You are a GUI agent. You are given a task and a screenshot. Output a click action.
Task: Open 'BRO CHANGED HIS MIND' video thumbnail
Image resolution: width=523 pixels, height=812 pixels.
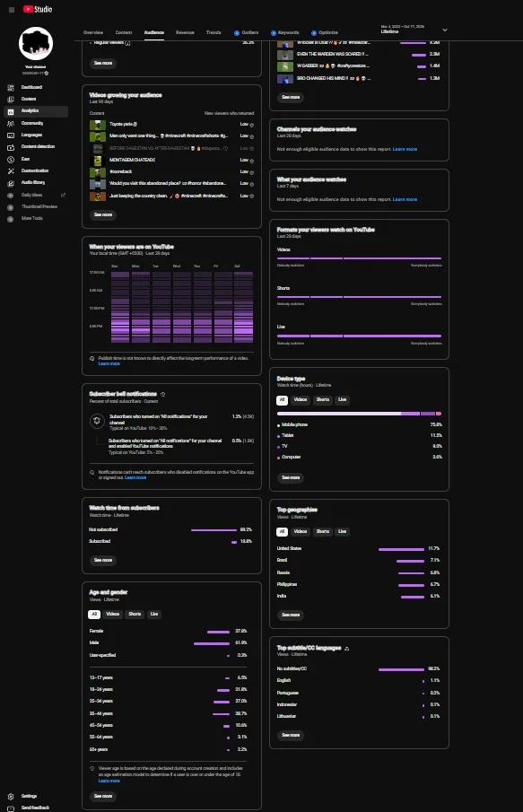(284, 79)
